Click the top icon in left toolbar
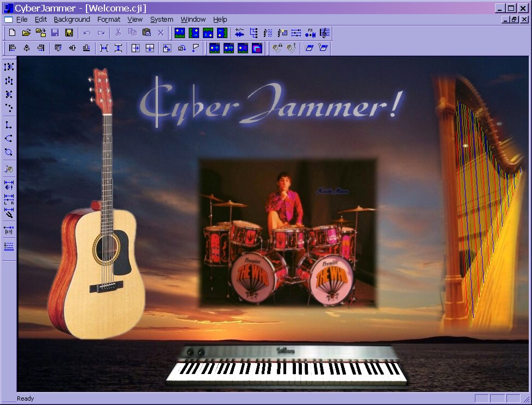Screen dimensions: 532x405 coord(9,66)
